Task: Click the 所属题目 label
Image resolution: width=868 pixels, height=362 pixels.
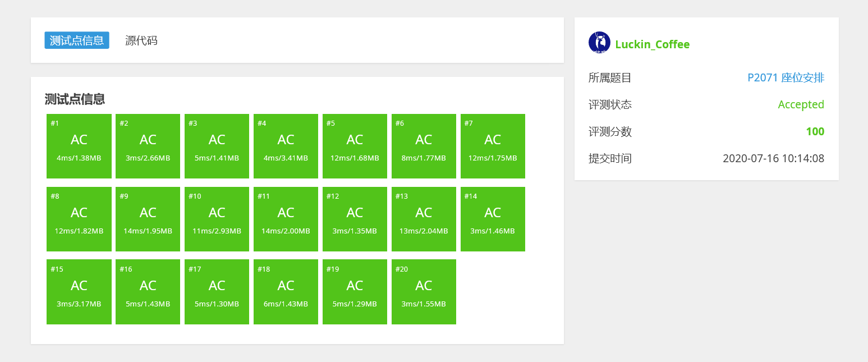Action: coord(610,78)
